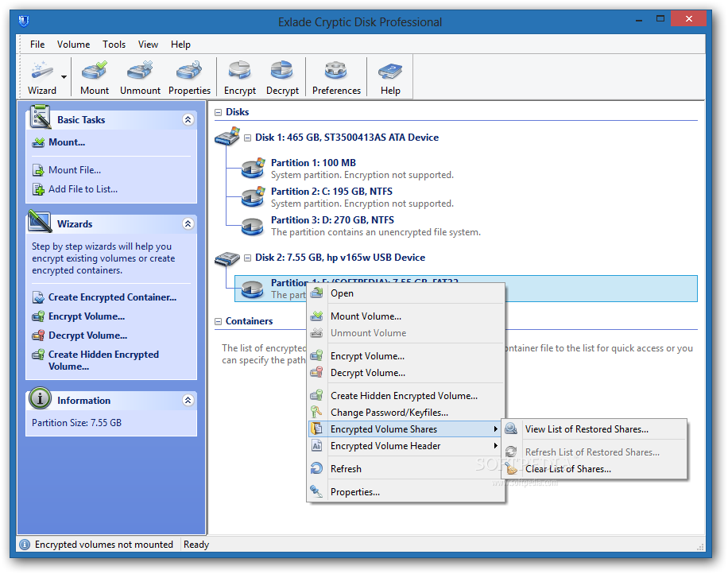728x574 pixels.
Task: Open the Volume menu
Action: click(x=73, y=44)
